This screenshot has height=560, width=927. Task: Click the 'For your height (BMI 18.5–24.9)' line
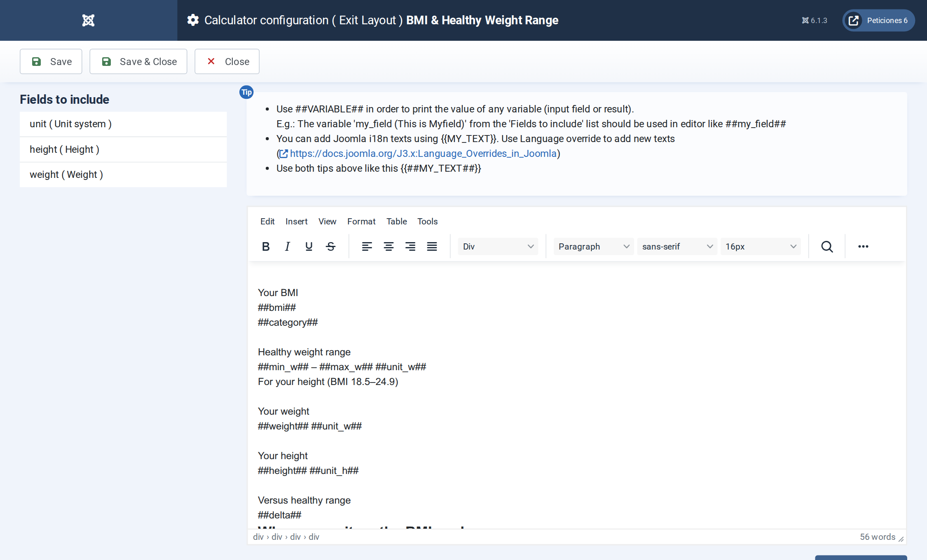tap(328, 382)
